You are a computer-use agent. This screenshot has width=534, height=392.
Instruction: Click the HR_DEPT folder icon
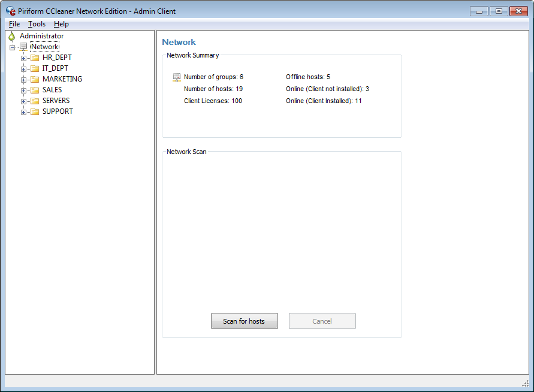35,58
